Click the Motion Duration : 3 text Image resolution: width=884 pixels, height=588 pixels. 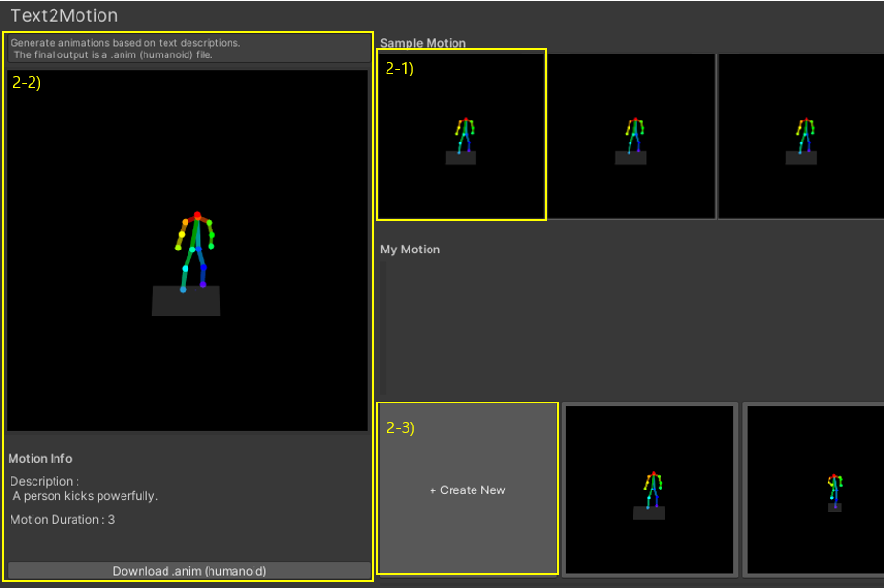coord(62,520)
